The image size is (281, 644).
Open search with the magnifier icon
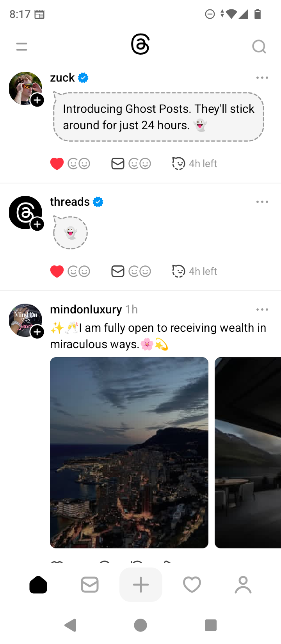259,47
